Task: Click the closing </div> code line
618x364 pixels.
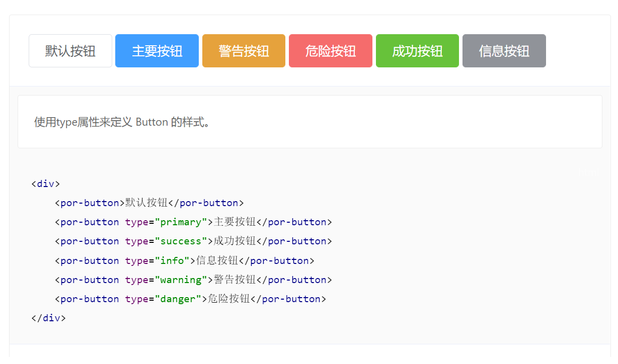Action: pyautogui.click(x=48, y=318)
